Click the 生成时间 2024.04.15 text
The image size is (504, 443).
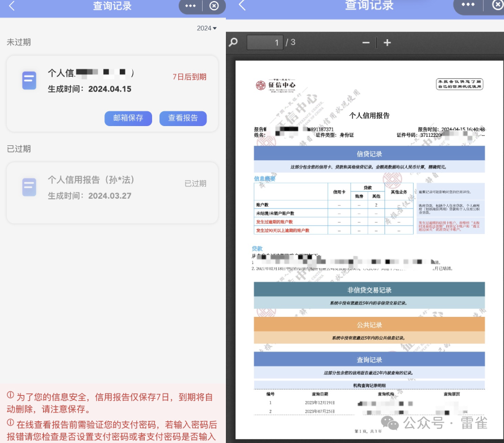89,89
